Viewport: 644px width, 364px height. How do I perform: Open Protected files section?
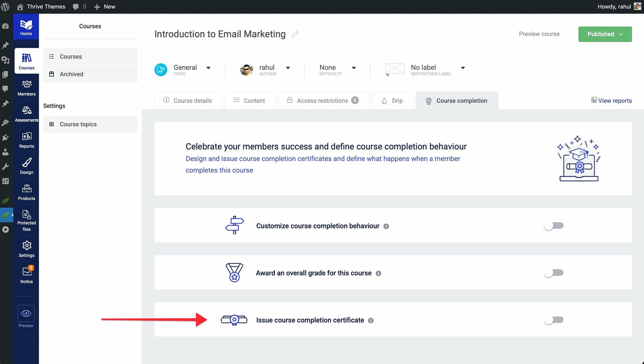point(26,220)
